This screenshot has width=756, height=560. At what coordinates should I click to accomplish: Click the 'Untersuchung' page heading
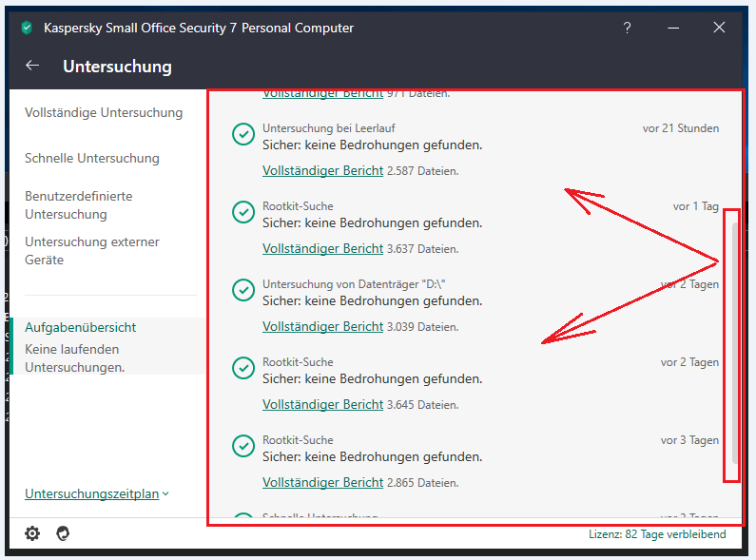pos(117,66)
